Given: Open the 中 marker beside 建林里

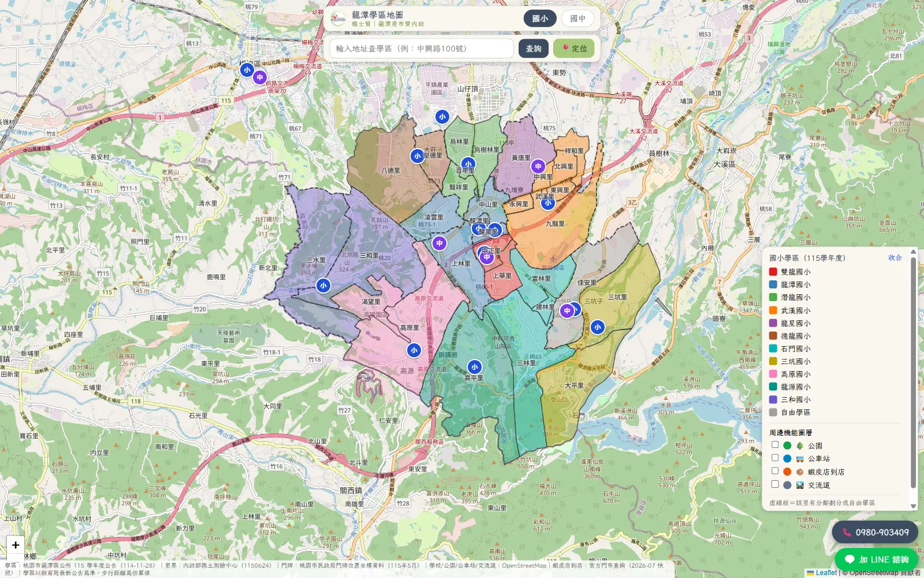Looking at the screenshot, I should (x=567, y=311).
